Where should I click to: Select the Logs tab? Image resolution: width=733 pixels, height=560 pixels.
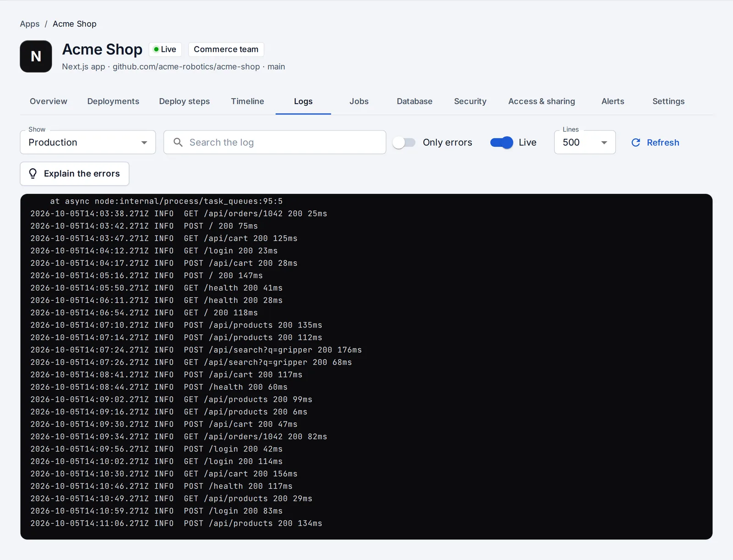[x=303, y=101]
